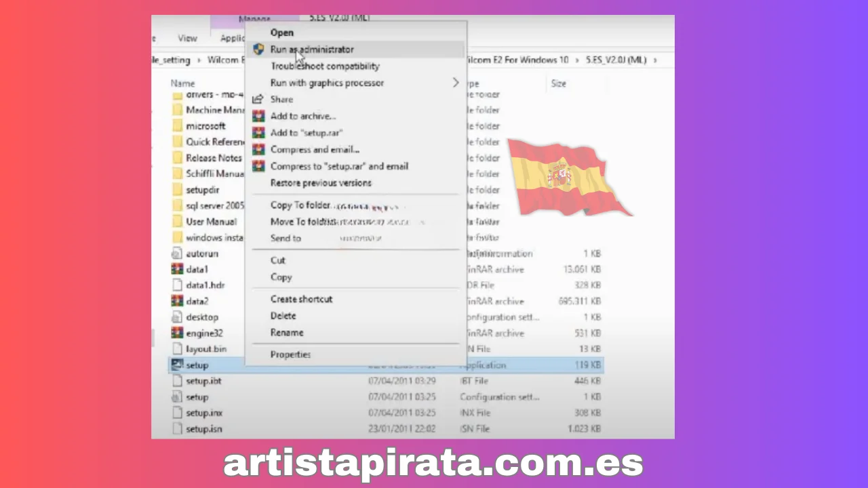
Task: Click "Open" at the top of the context menu
Action: (x=281, y=32)
